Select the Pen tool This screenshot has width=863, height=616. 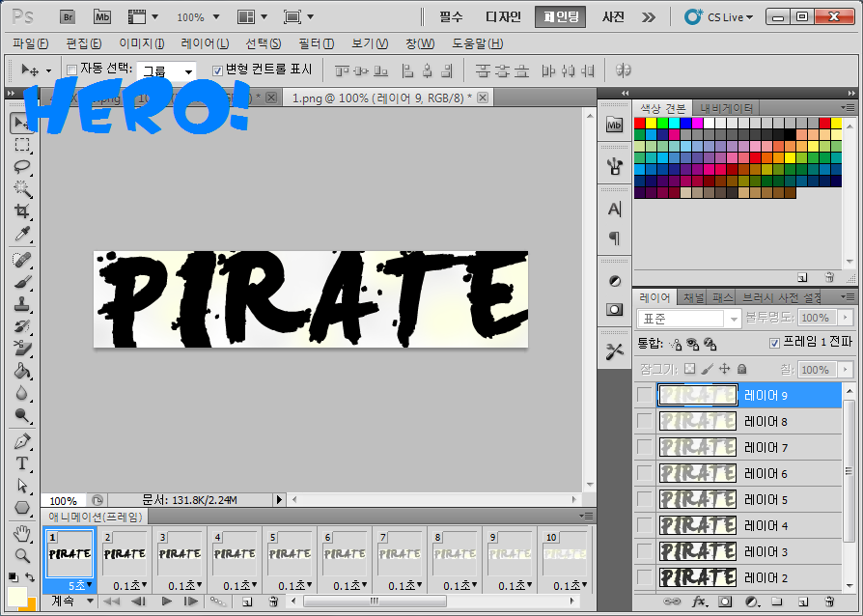22,441
